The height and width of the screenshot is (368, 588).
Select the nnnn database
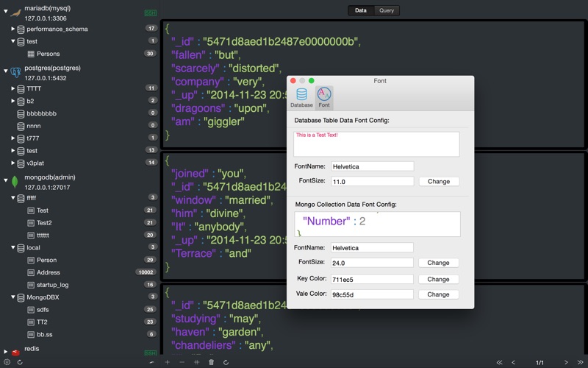tap(33, 126)
